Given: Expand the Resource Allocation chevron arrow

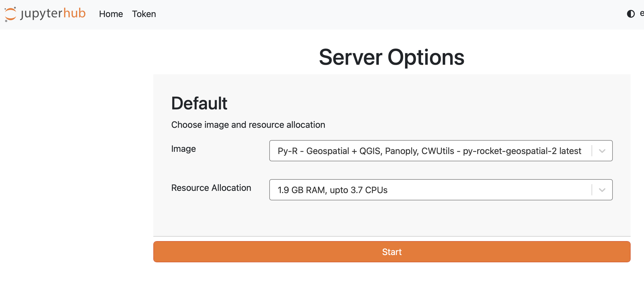Looking at the screenshot, I should pyautogui.click(x=602, y=190).
